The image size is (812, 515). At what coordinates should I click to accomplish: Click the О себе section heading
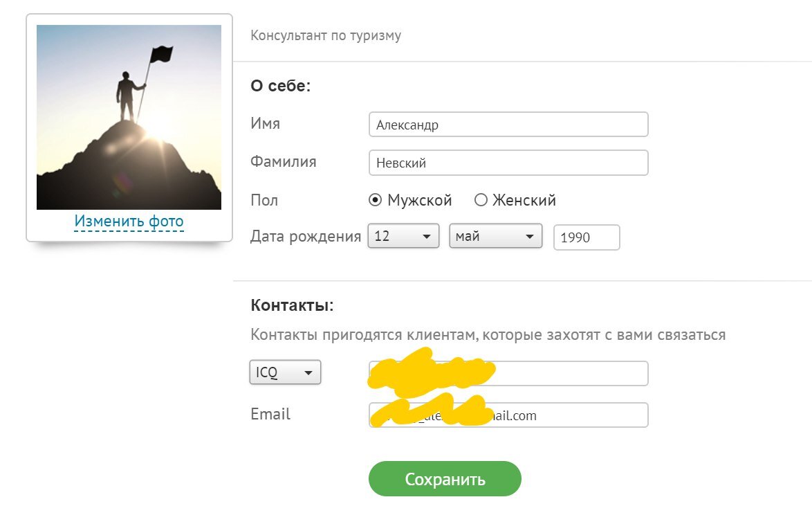[x=279, y=86]
